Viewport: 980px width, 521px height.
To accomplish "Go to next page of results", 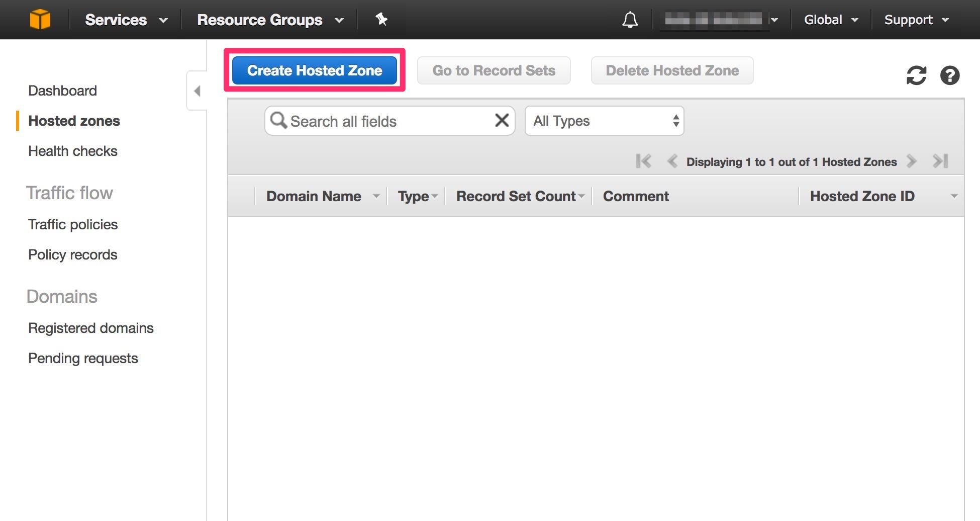I will (x=912, y=161).
